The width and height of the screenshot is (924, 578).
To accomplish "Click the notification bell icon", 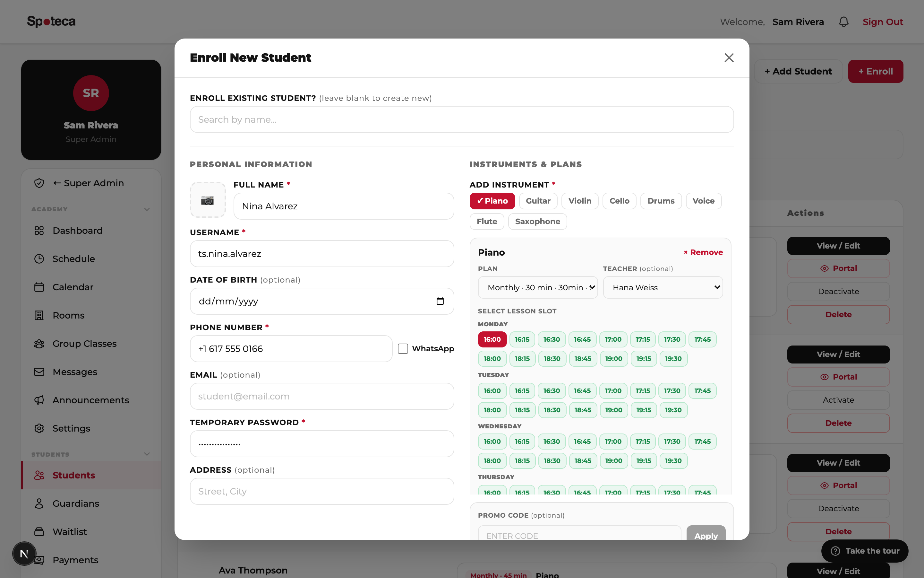I will tap(843, 22).
